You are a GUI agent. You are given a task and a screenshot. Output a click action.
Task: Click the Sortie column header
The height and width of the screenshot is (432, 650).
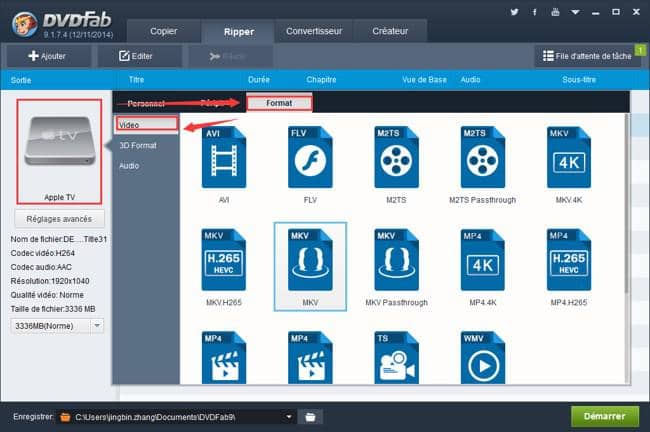point(21,80)
